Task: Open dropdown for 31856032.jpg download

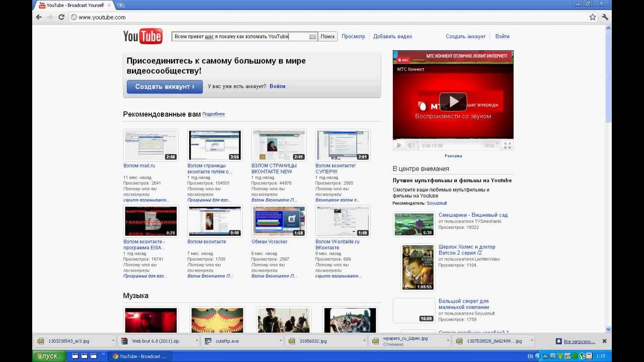Action: [x=364, y=341]
